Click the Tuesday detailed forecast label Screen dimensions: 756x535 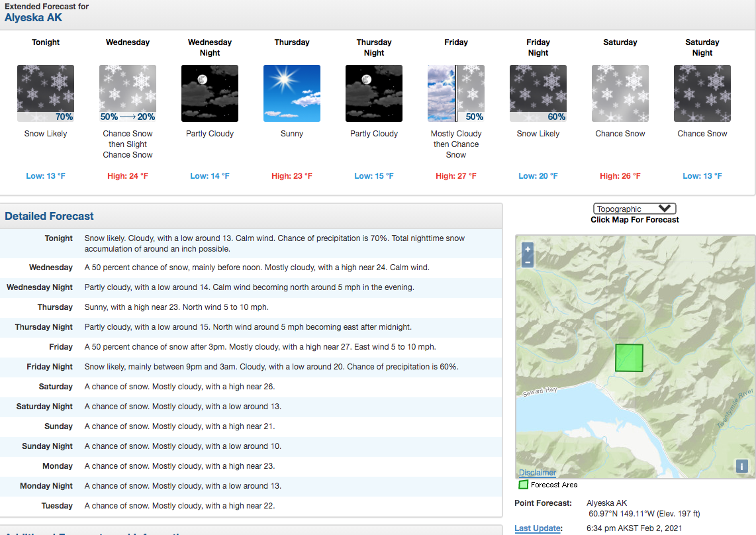click(57, 506)
